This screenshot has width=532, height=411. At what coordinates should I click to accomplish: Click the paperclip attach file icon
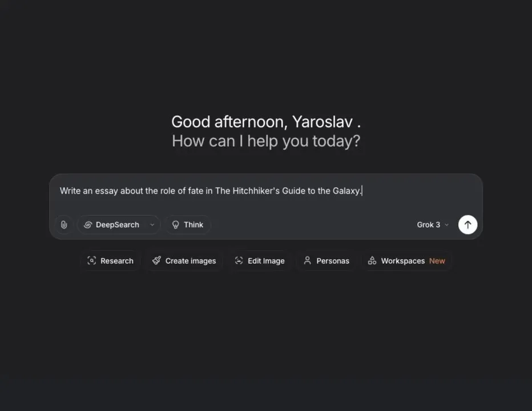[x=64, y=225]
